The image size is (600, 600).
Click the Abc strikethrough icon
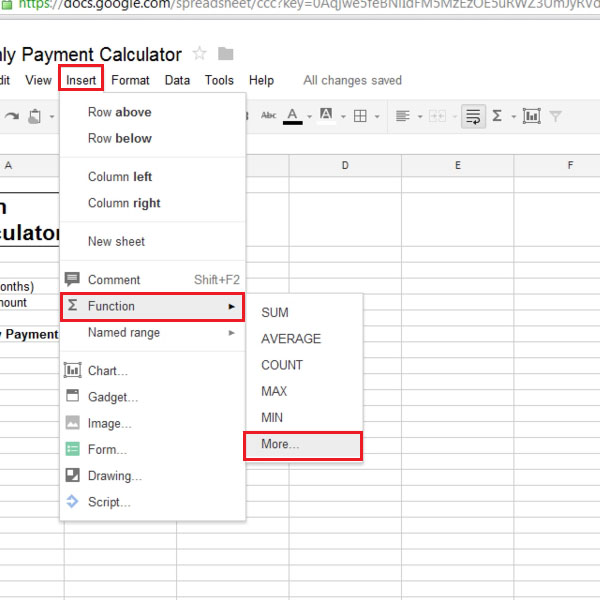[x=268, y=115]
